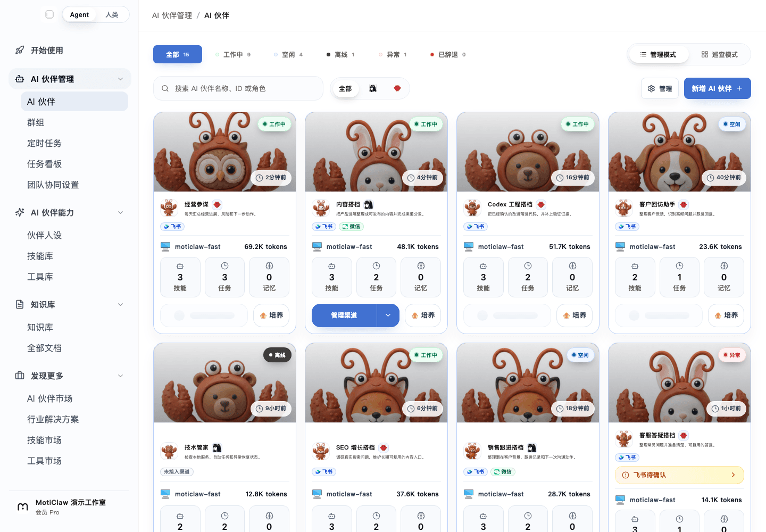766x532 pixels.
Task: Open 定时任务 in the sidebar
Action: point(74,143)
